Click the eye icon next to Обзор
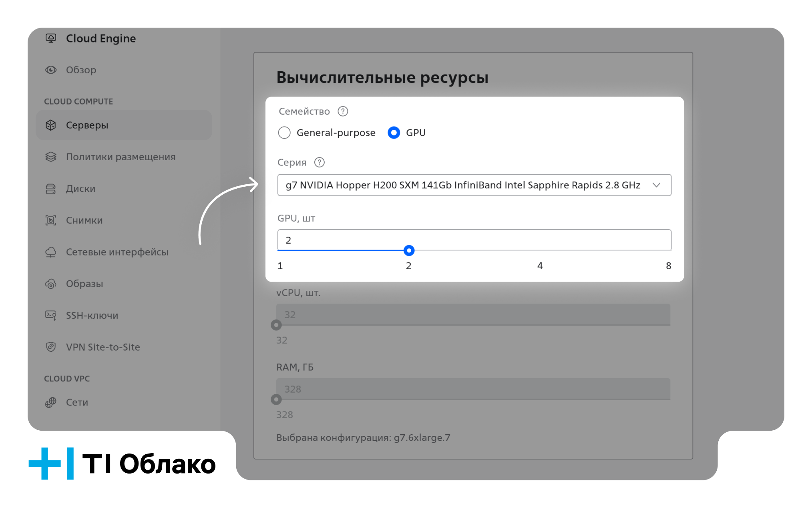Viewport: 812px width, 508px height. click(x=51, y=70)
